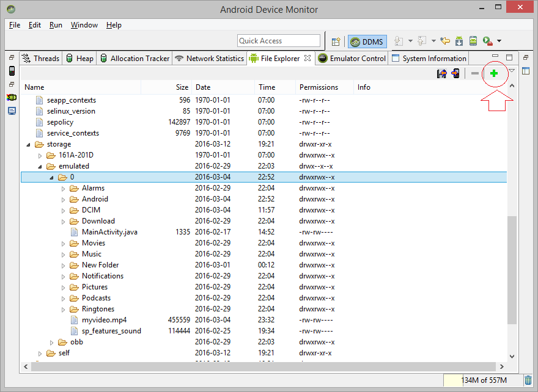This screenshot has height=392, width=538.
Task: Open the Allocation Tracker tab
Action: point(135,59)
